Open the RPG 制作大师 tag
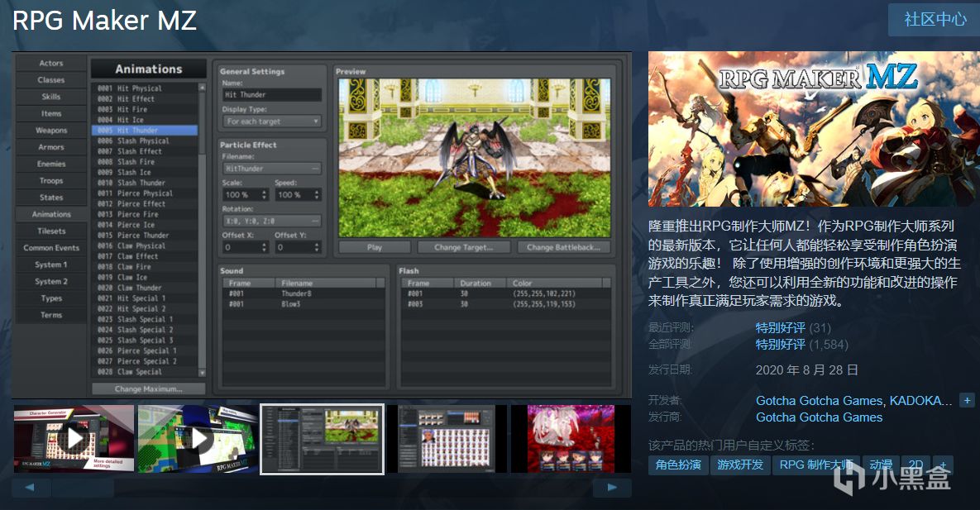Screen dimensions: 980x510 [816, 465]
